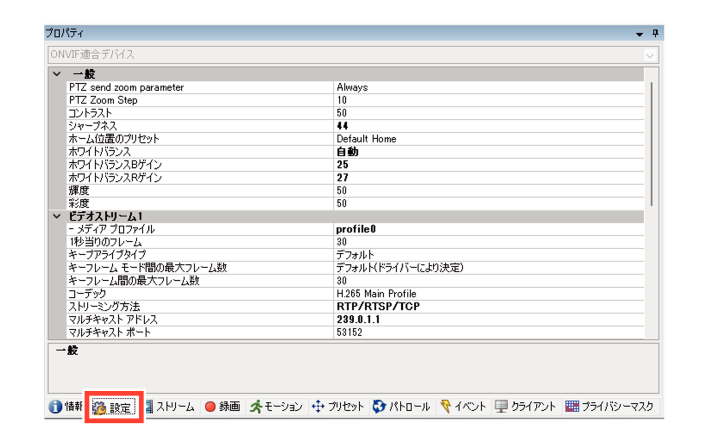Click the privacy mask grid icon
The width and height of the screenshot is (708, 443).
coord(572,406)
